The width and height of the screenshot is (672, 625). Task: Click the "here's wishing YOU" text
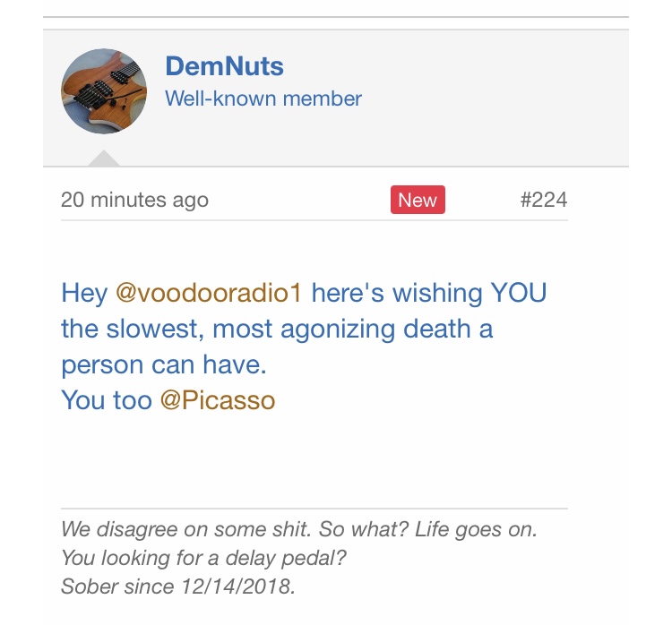pyautogui.click(x=428, y=293)
